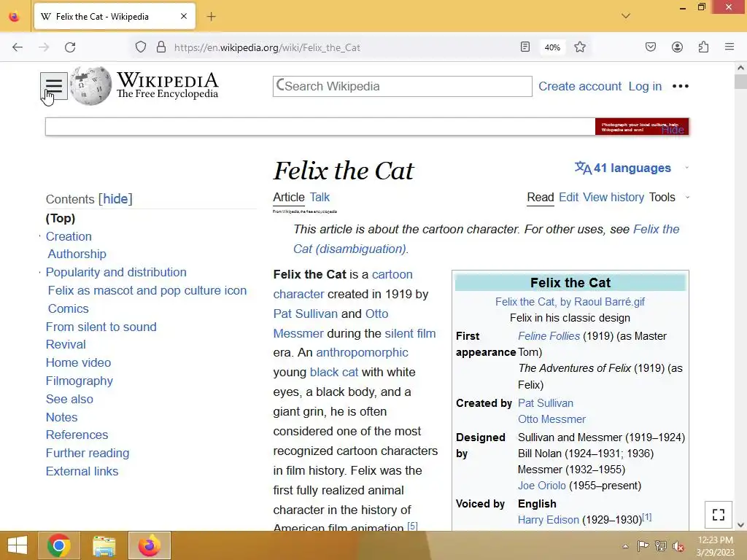Click the 40% zoom level indicator
Screen dimensions: 747x560
pos(552,47)
